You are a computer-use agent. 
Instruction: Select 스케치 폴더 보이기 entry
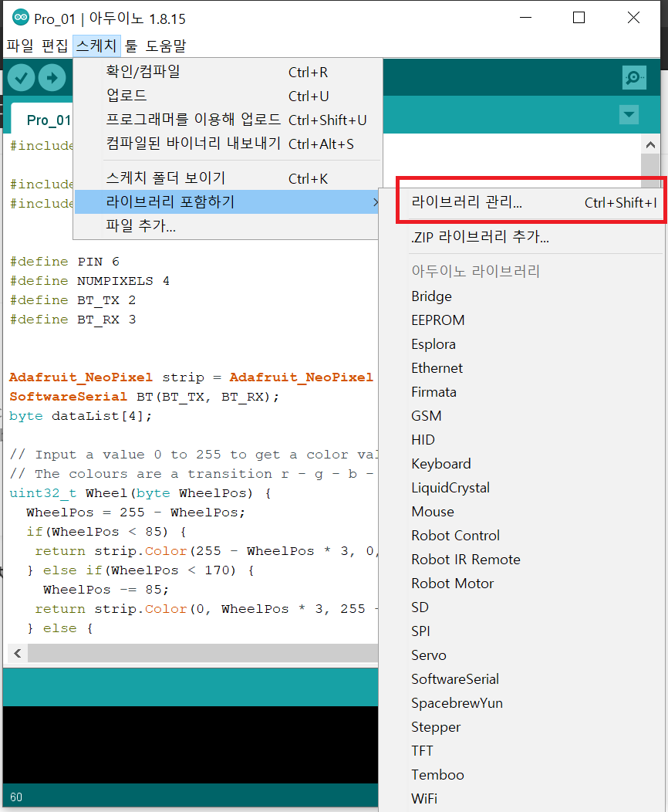tap(228, 178)
